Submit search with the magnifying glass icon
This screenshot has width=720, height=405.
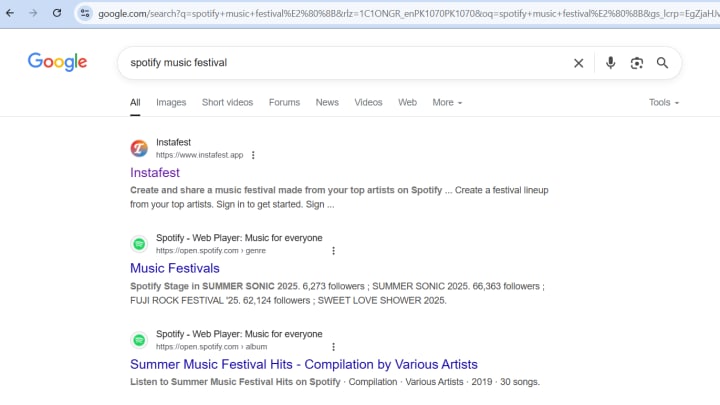pos(662,62)
